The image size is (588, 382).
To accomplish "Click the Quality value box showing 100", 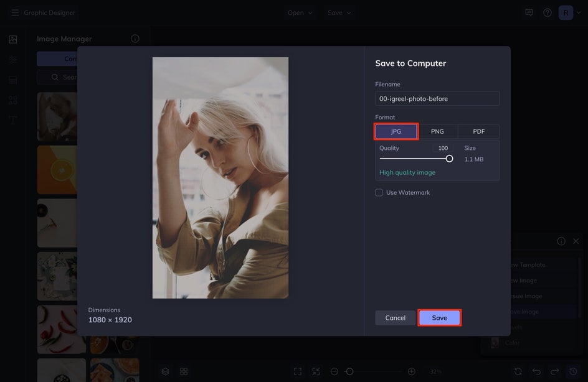I will click(443, 148).
